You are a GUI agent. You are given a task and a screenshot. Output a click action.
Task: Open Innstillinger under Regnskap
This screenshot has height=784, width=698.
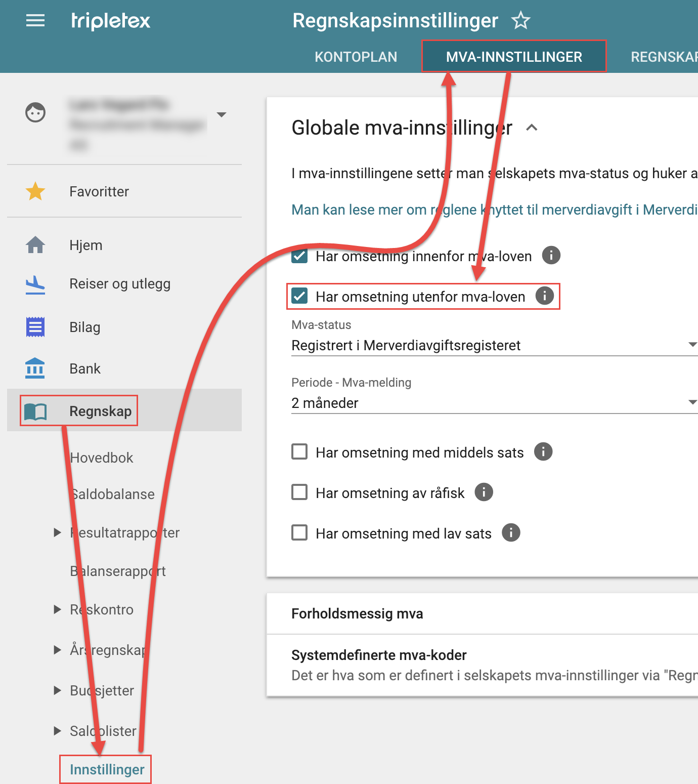[107, 769]
